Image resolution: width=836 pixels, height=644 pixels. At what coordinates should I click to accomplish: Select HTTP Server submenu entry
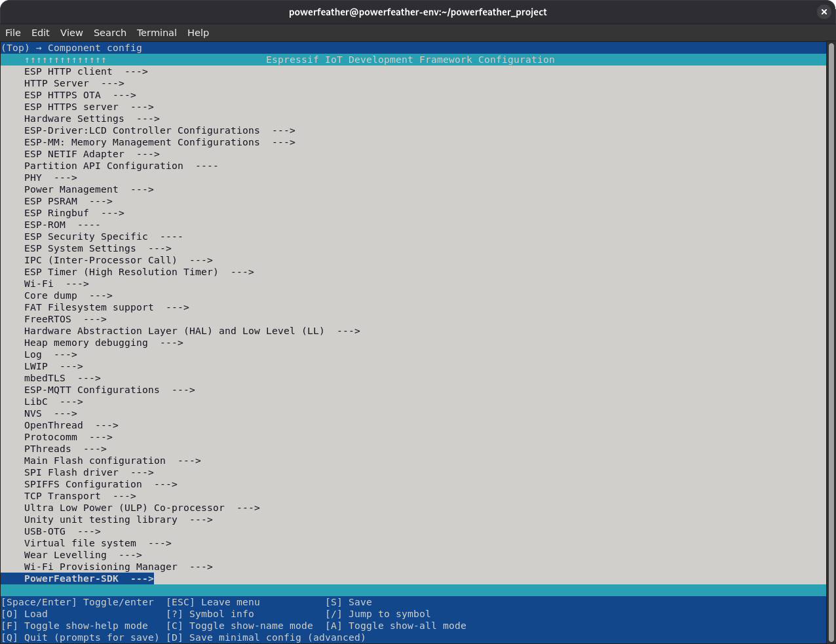pos(74,83)
